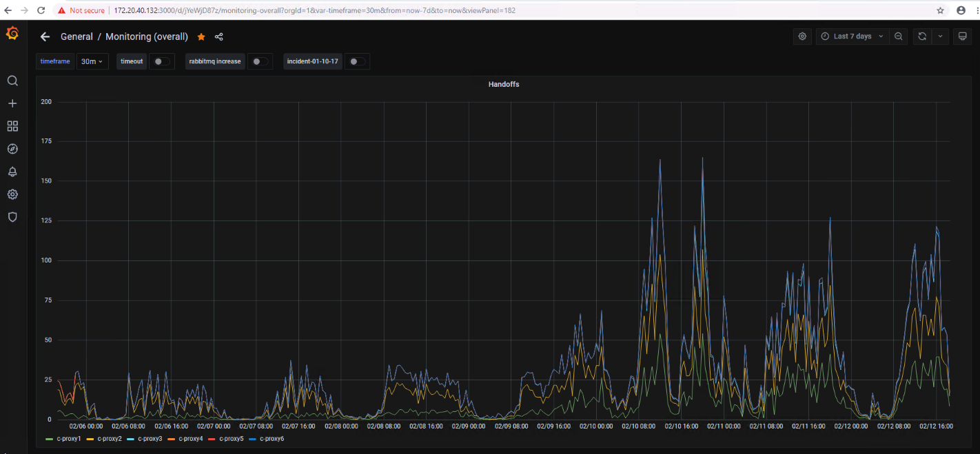This screenshot has width=980, height=454.
Task: Expand the refresh interval dropdown arrow
Action: (x=940, y=37)
